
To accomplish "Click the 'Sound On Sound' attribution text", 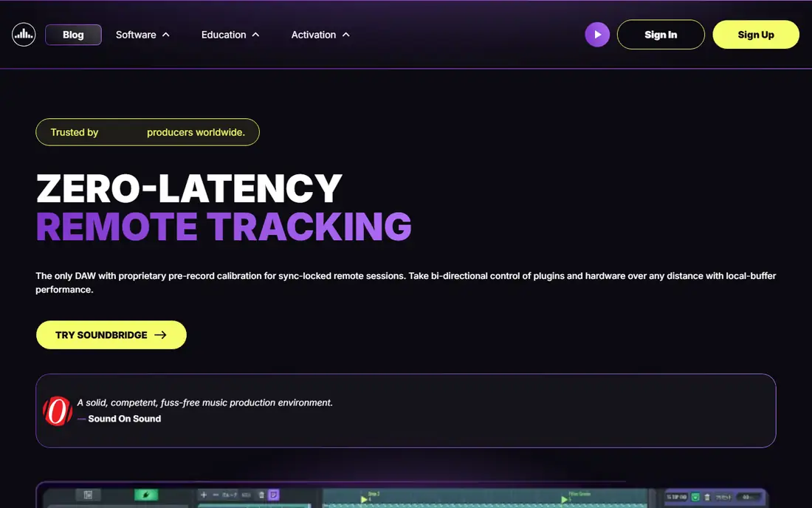I will point(124,419).
